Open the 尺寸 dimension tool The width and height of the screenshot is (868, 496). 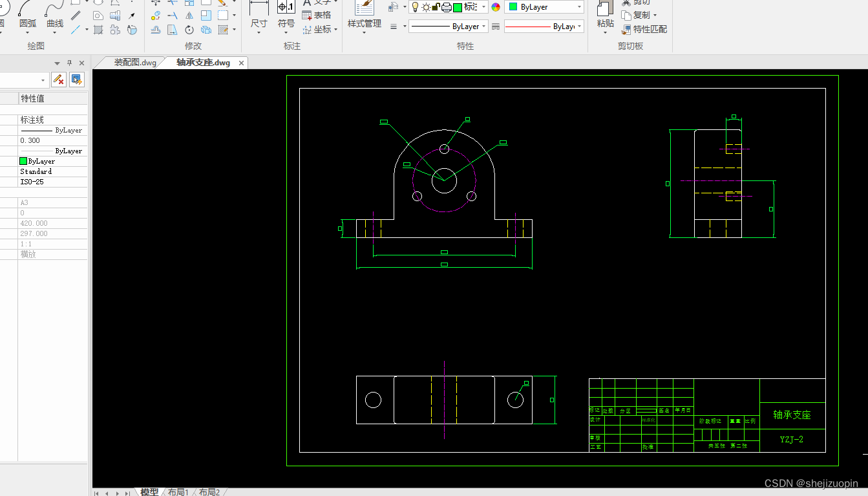tap(259, 16)
